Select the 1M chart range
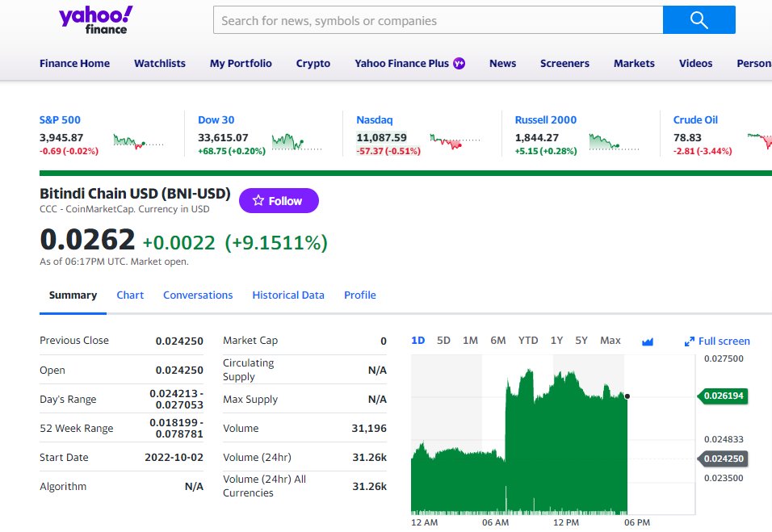This screenshot has width=772, height=532. click(470, 341)
